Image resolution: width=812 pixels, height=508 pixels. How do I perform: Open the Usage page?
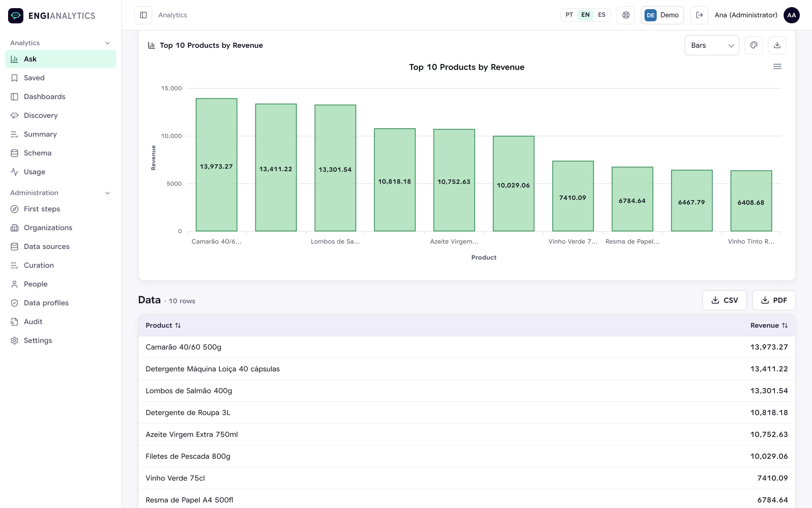click(60, 172)
